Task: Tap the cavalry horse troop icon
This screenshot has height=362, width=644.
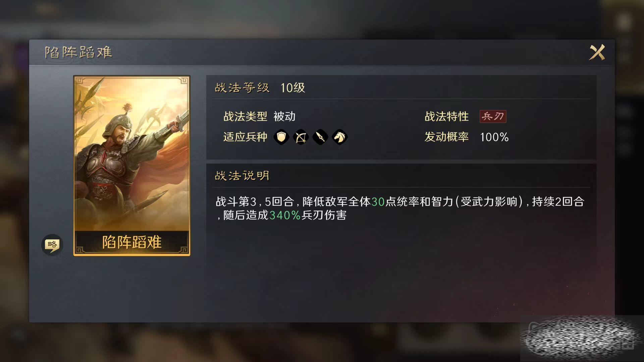Action: [339, 137]
